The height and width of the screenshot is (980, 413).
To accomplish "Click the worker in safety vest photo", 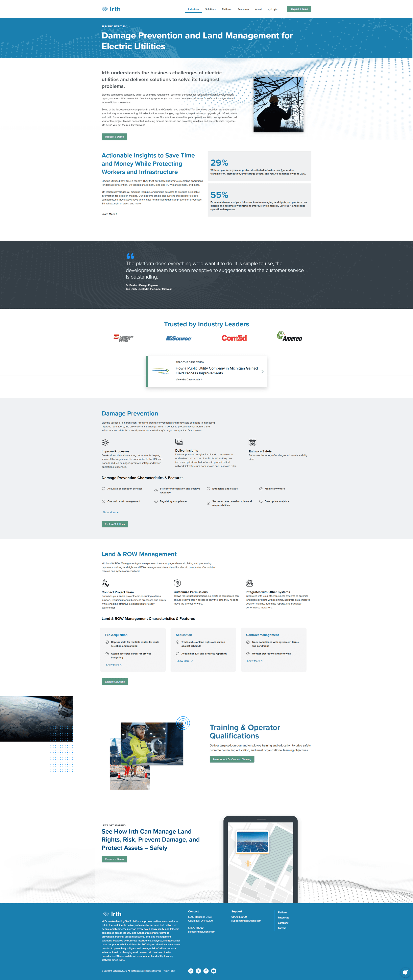I will 152,743.
